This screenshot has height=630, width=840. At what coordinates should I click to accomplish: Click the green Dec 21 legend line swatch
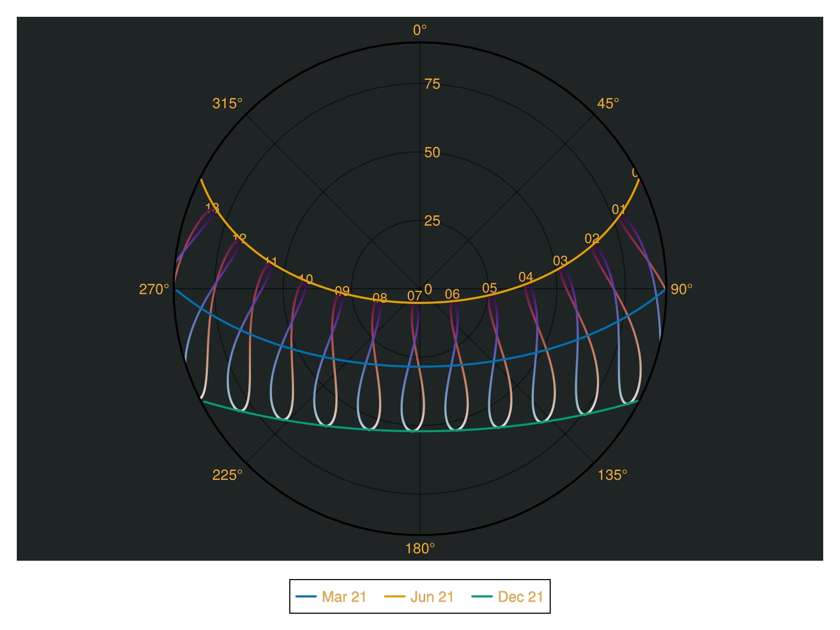tap(482, 597)
